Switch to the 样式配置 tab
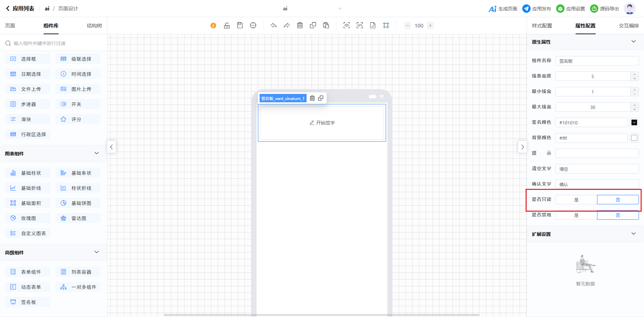The height and width of the screenshot is (317, 644). (x=542, y=26)
